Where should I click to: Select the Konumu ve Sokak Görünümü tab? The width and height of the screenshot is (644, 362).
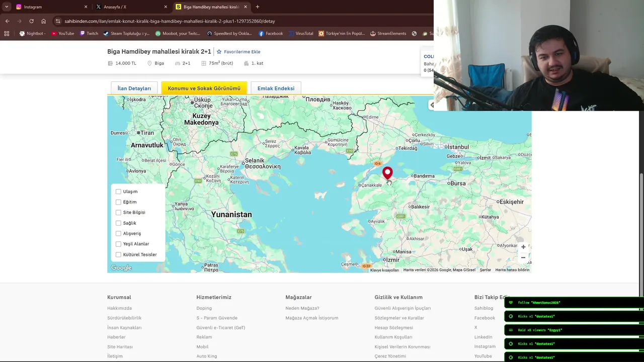click(x=204, y=88)
